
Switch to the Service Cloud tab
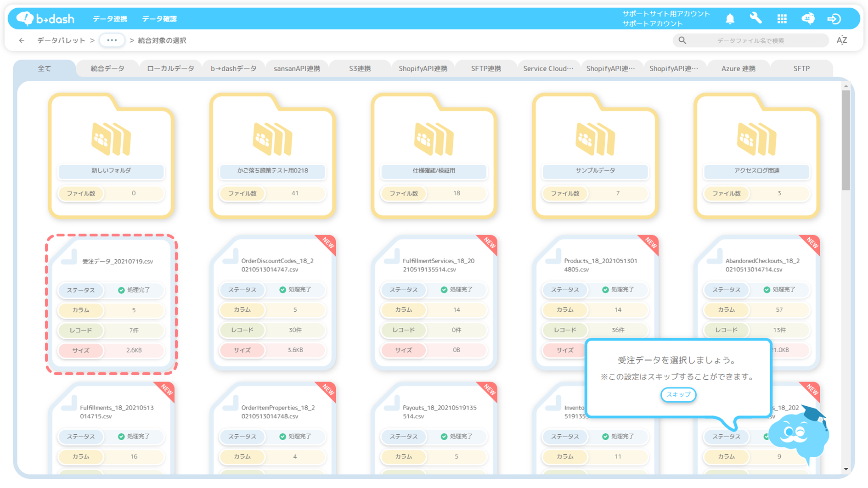tap(548, 68)
